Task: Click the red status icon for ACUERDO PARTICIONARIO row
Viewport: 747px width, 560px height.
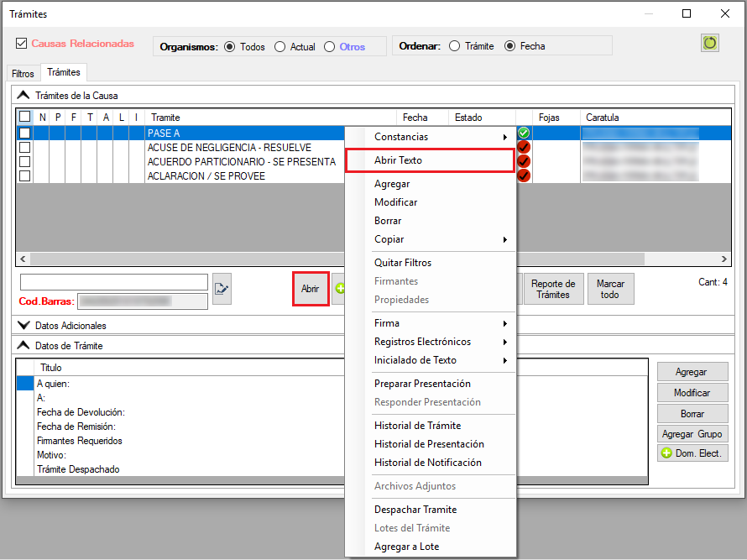Action: click(x=524, y=161)
